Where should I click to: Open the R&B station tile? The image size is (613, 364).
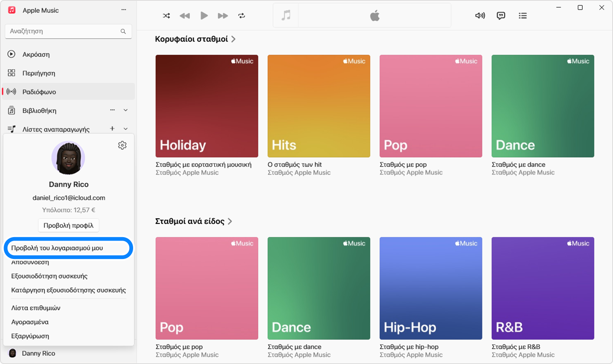point(543,288)
